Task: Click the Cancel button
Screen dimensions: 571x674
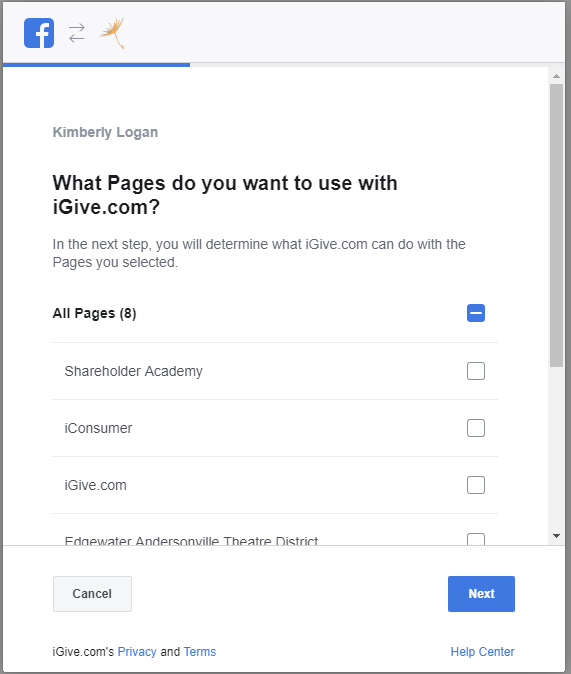Action: pyautogui.click(x=92, y=594)
